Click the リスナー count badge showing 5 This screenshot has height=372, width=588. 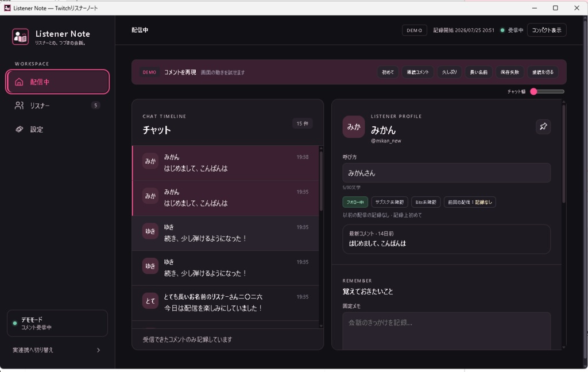pyautogui.click(x=96, y=106)
